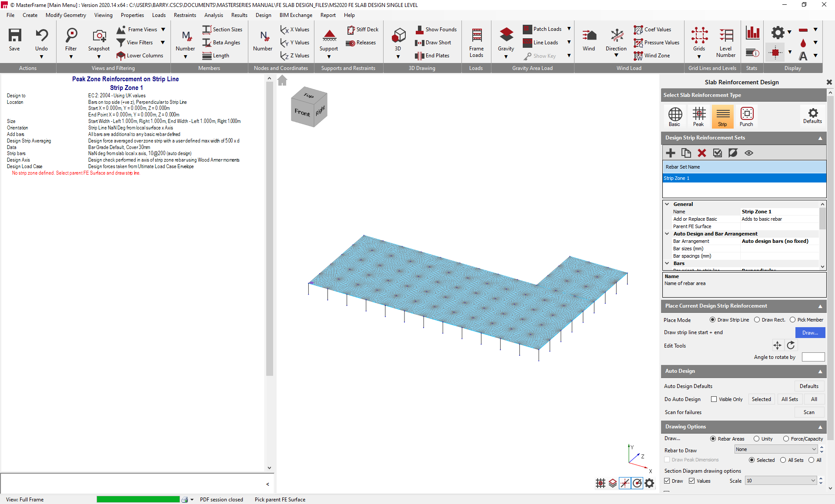
Task: Toggle rebar set visibility eye icon
Action: tap(749, 153)
